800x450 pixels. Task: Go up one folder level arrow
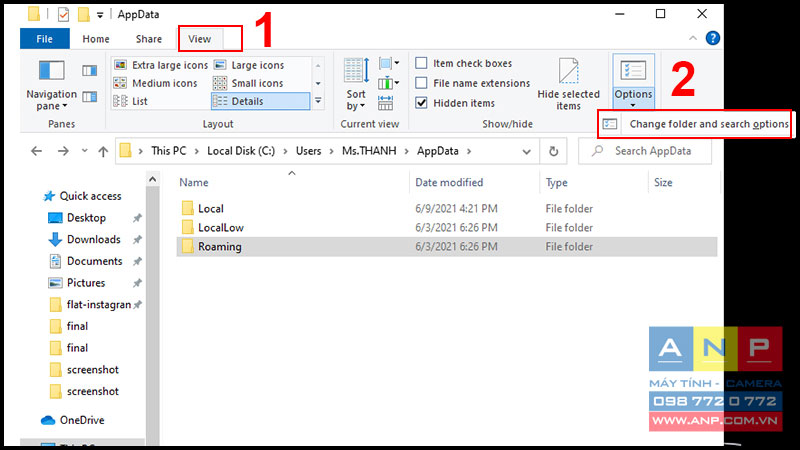[103, 151]
